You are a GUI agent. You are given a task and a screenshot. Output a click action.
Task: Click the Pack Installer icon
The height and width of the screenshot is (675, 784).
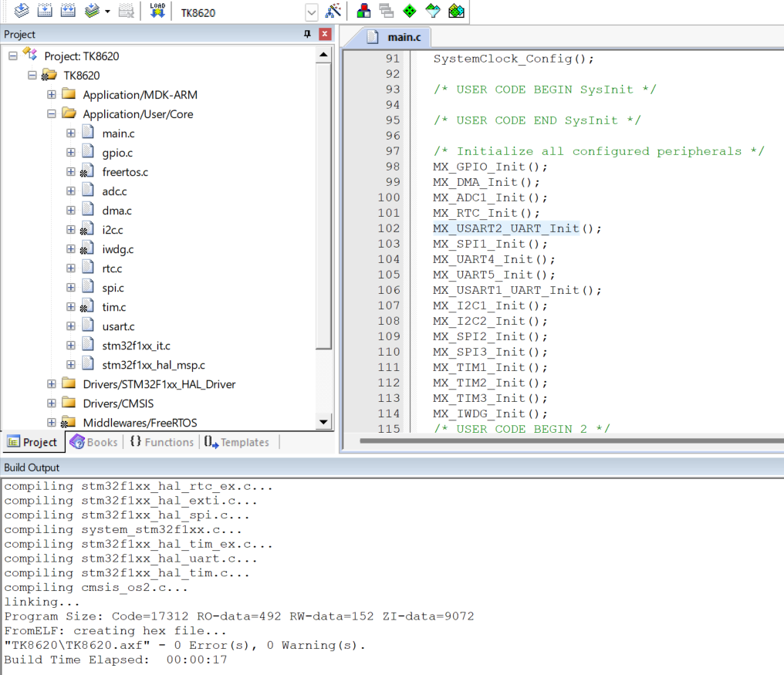(x=457, y=11)
